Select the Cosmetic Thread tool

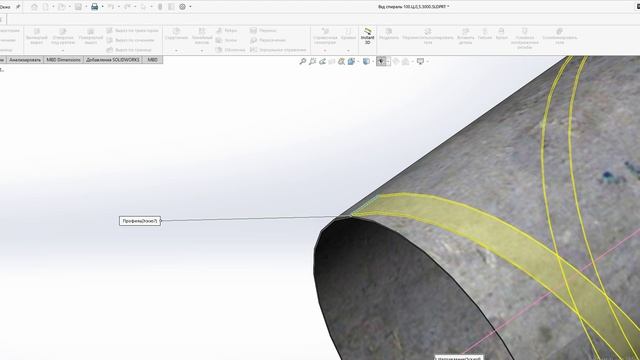click(x=524, y=38)
